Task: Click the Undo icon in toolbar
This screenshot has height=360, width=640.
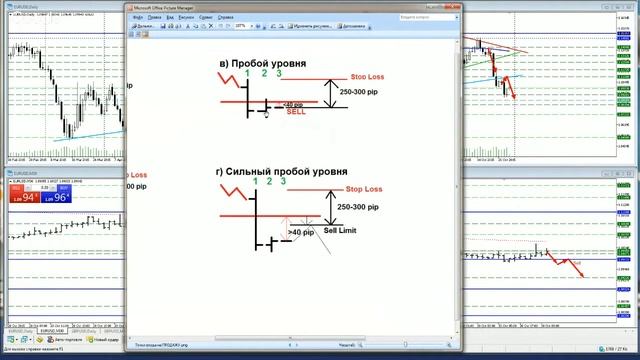Action: pyautogui.click(x=220, y=26)
